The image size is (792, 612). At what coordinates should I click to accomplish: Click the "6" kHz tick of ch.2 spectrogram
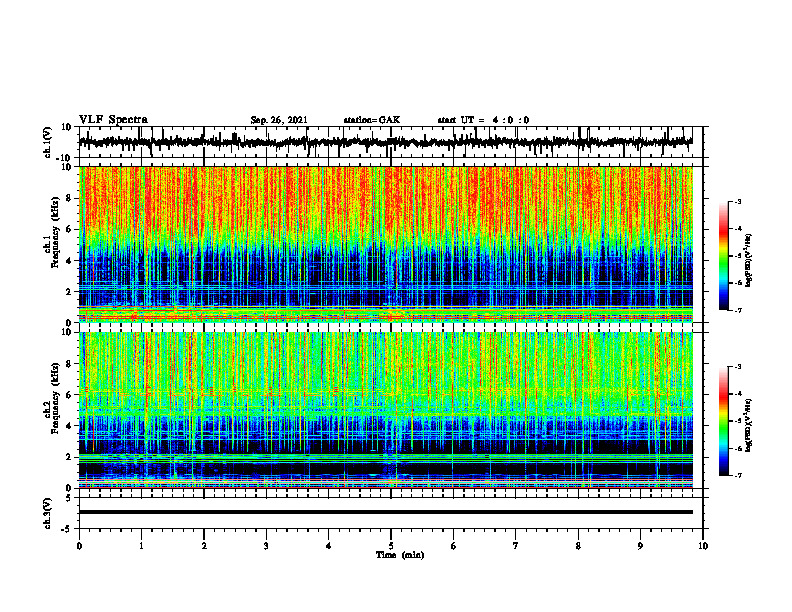tap(69, 395)
